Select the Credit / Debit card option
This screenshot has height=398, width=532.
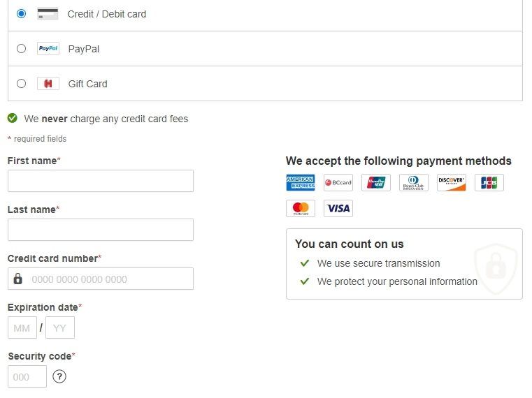pos(21,14)
